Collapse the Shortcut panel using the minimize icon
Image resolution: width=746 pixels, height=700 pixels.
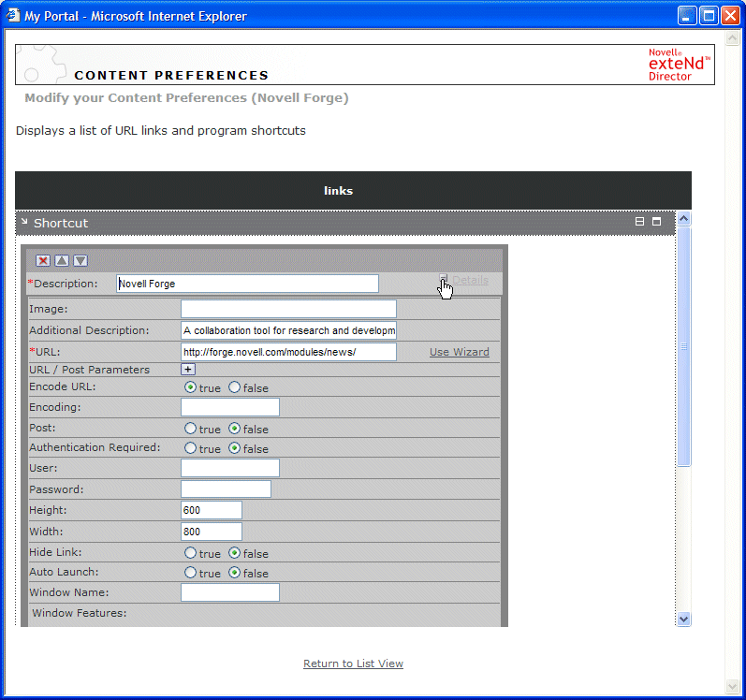639,222
